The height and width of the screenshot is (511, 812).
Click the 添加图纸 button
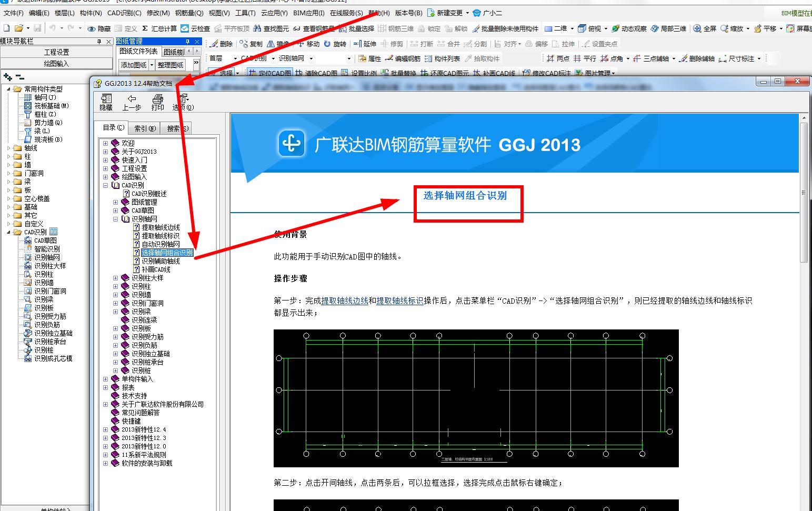click(x=134, y=65)
